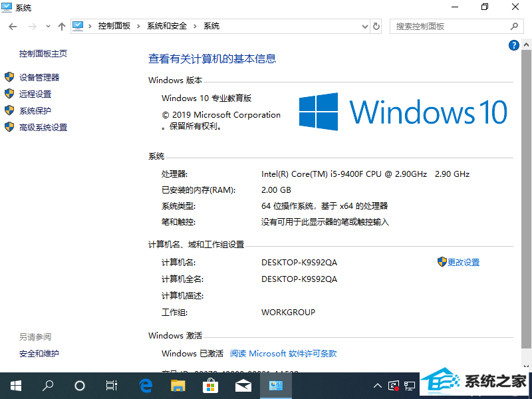
Task: Click the text Windows 10 专业教育版
Action: [x=206, y=98]
